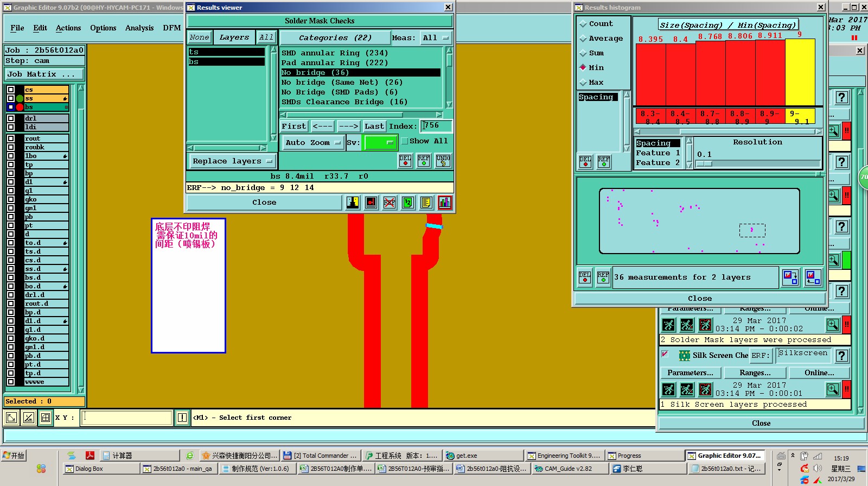Viewport: 868px width, 486px height.
Task: Open Sv green severity dropdown
Action: (381, 143)
